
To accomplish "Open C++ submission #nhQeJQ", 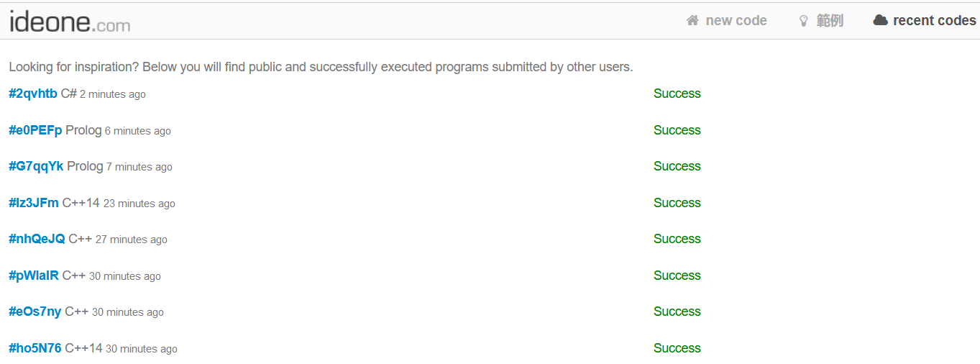I will click(37, 239).
